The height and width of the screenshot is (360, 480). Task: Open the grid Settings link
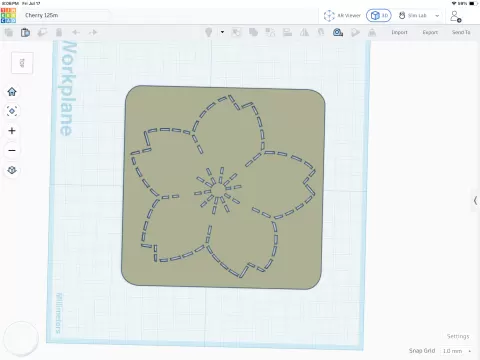point(458,336)
